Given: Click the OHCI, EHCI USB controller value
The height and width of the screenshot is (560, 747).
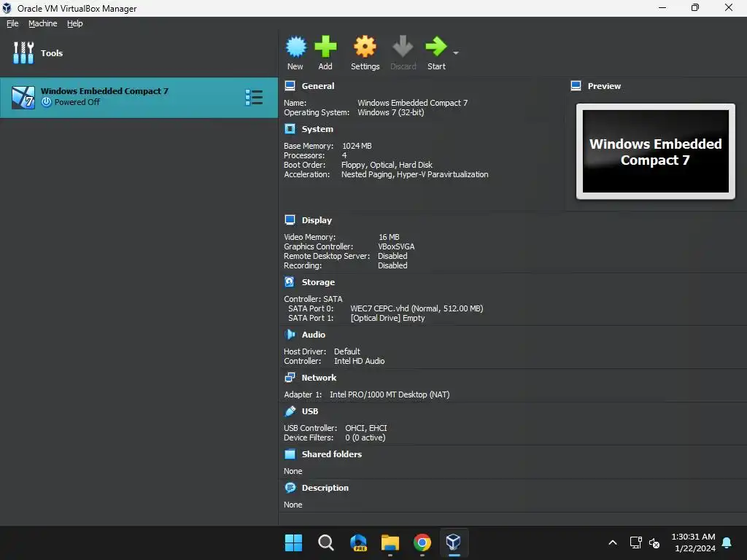Looking at the screenshot, I should tap(366, 428).
